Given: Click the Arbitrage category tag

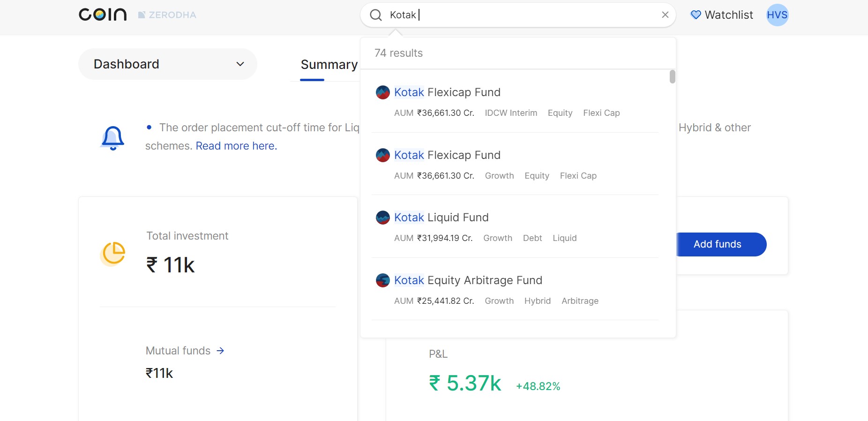Looking at the screenshot, I should [580, 301].
